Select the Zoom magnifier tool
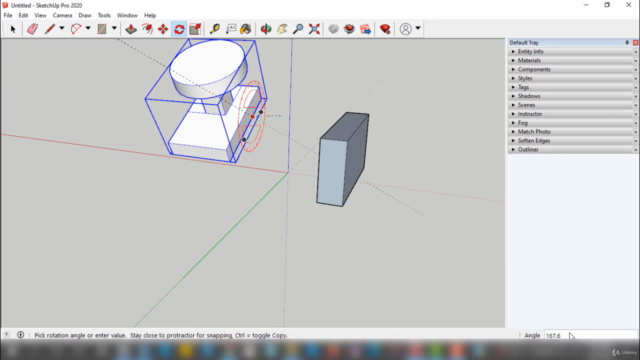Screen dimensions: 640x360 coord(298,29)
